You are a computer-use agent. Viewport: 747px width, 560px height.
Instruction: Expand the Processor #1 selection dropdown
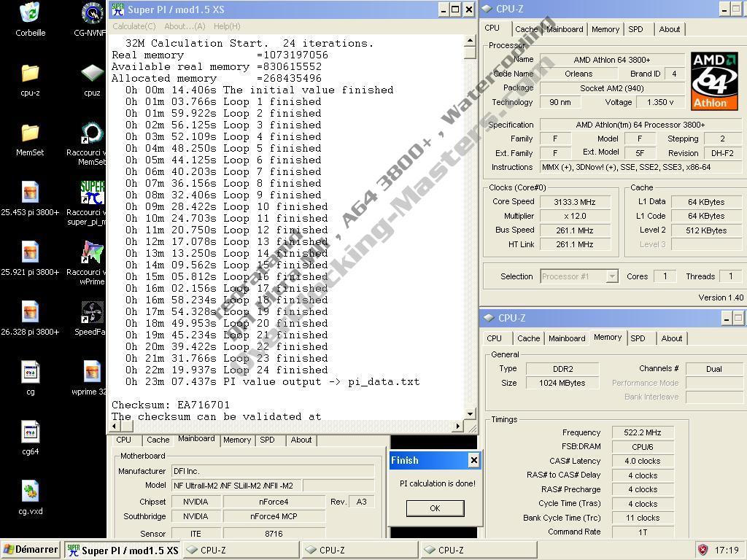point(612,276)
